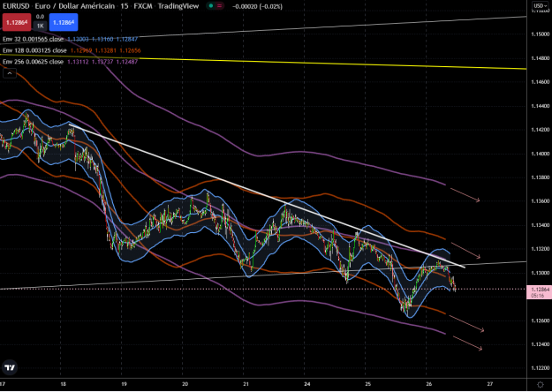This screenshot has width=552, height=392.
Task: Click the 1.13200 price axis label
Action: pos(540,249)
